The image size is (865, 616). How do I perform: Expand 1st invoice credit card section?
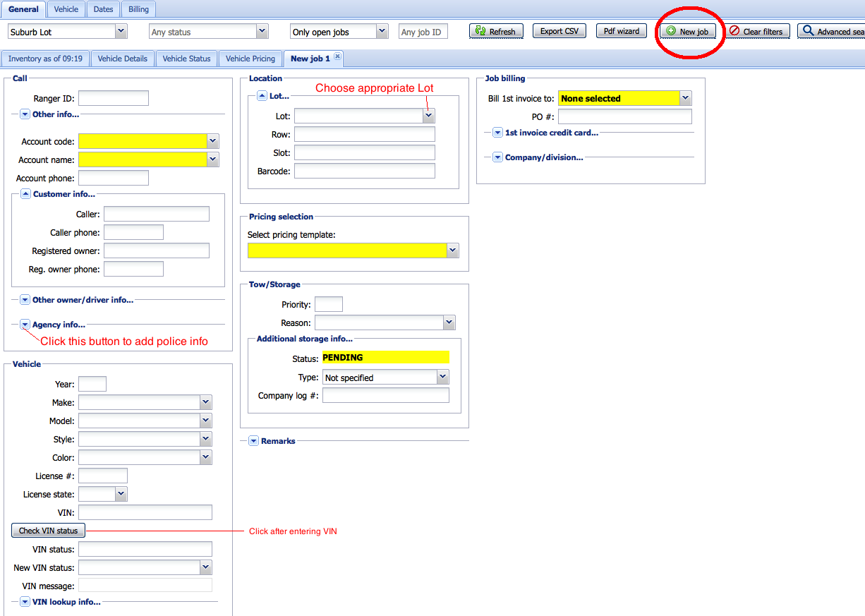coord(497,133)
